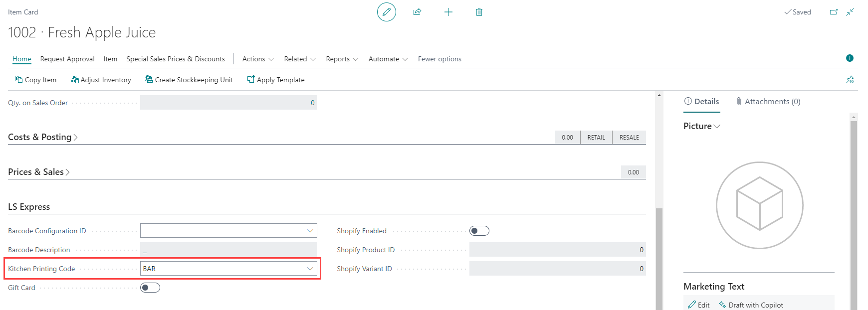Screen dimensions: 868x310
Task: Open the Kitchen Printing Code dropdown
Action: 310,269
